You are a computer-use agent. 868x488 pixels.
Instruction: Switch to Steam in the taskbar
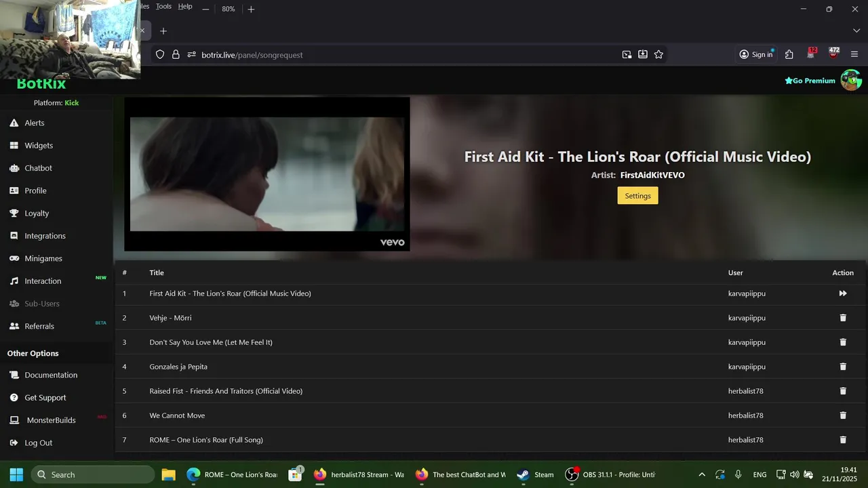pyautogui.click(x=536, y=474)
